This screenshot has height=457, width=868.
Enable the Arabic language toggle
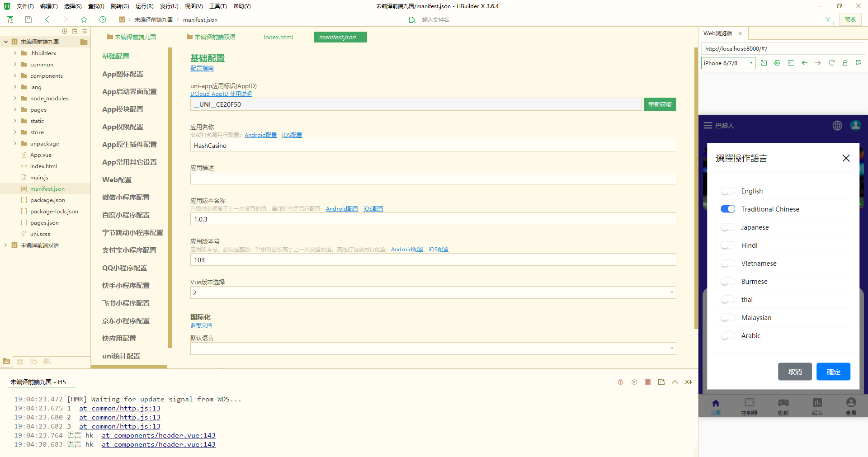728,336
